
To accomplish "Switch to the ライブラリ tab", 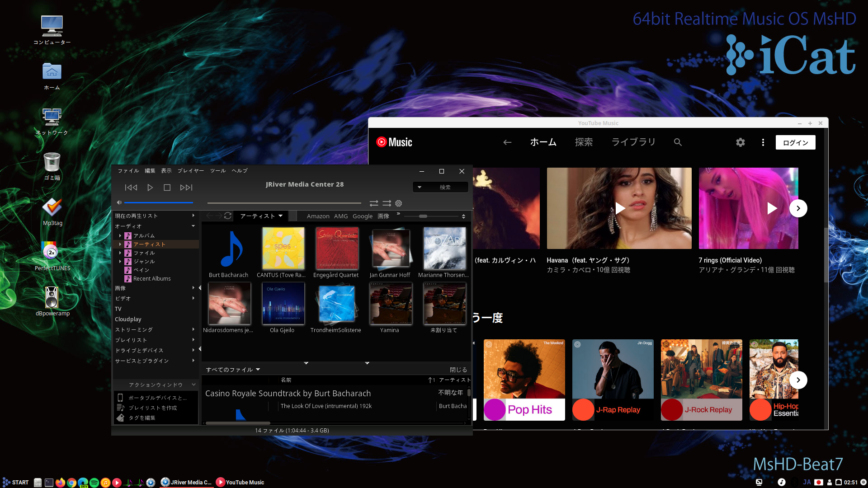I will click(633, 142).
